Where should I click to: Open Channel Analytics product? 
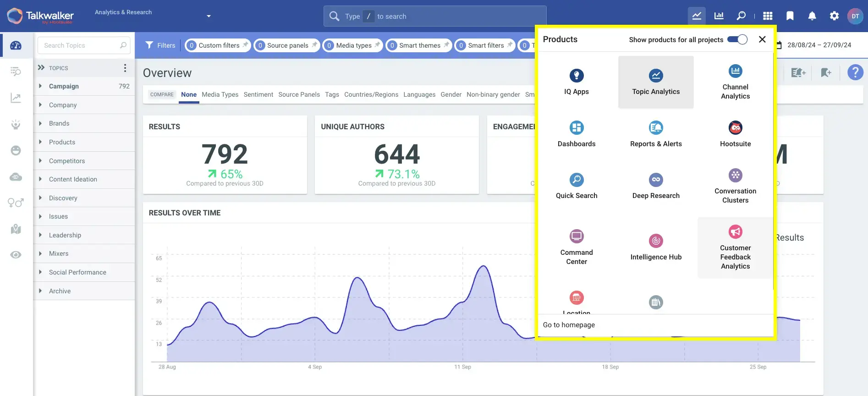[735, 82]
